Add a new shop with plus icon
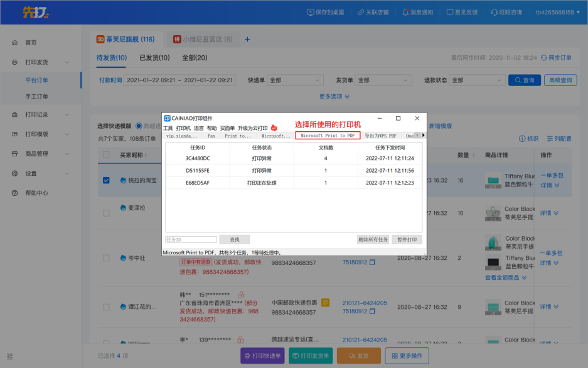The image size is (588, 368). (247, 40)
